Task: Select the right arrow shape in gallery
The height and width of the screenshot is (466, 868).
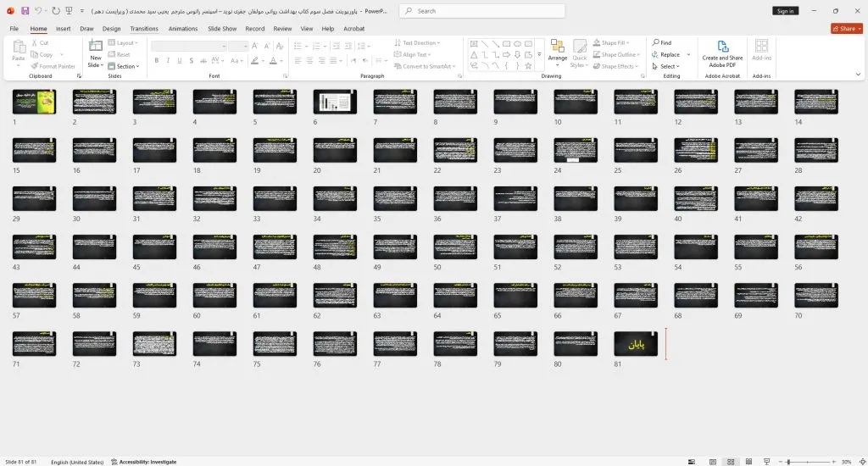Action: [506, 54]
